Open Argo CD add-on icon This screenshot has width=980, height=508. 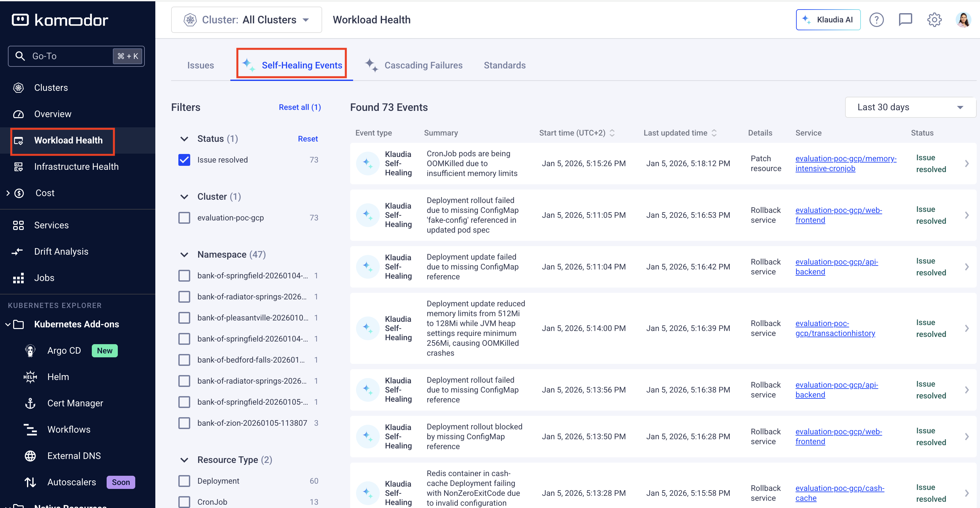[30, 350]
